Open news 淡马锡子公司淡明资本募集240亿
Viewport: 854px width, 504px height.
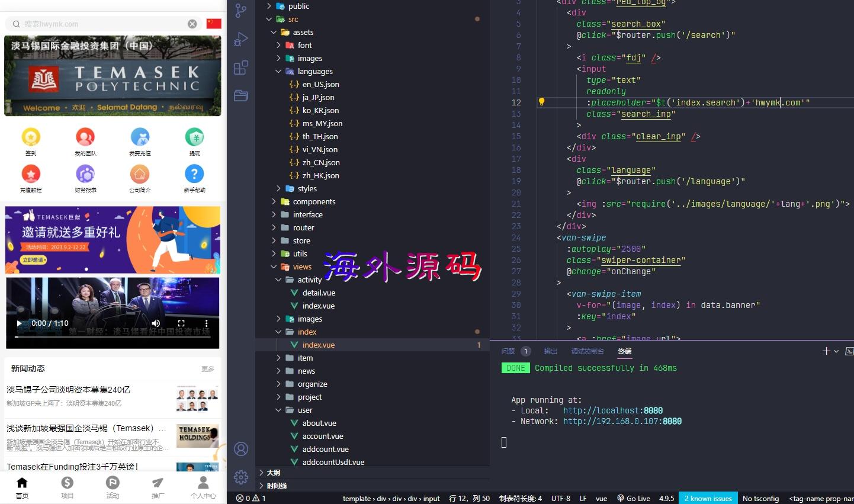point(68,390)
